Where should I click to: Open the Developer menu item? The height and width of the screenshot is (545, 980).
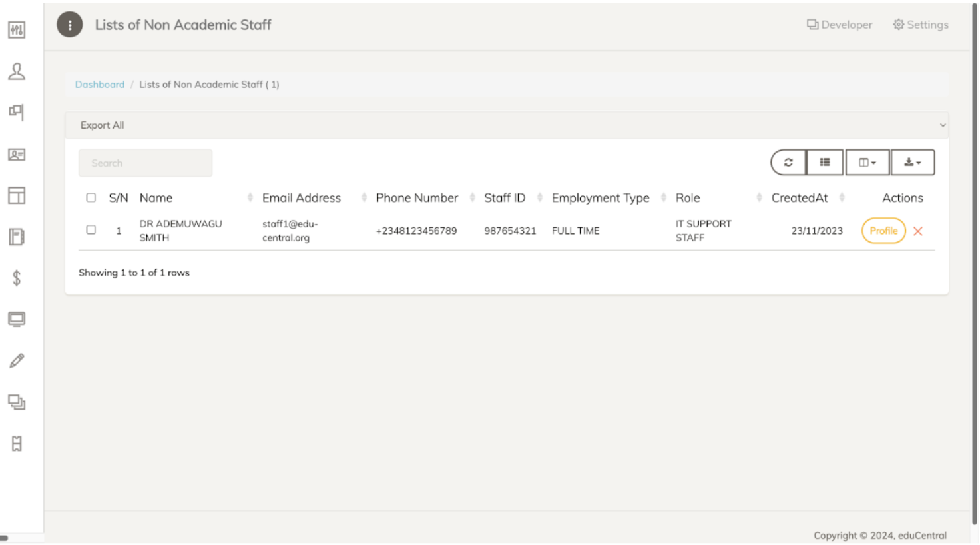point(840,25)
